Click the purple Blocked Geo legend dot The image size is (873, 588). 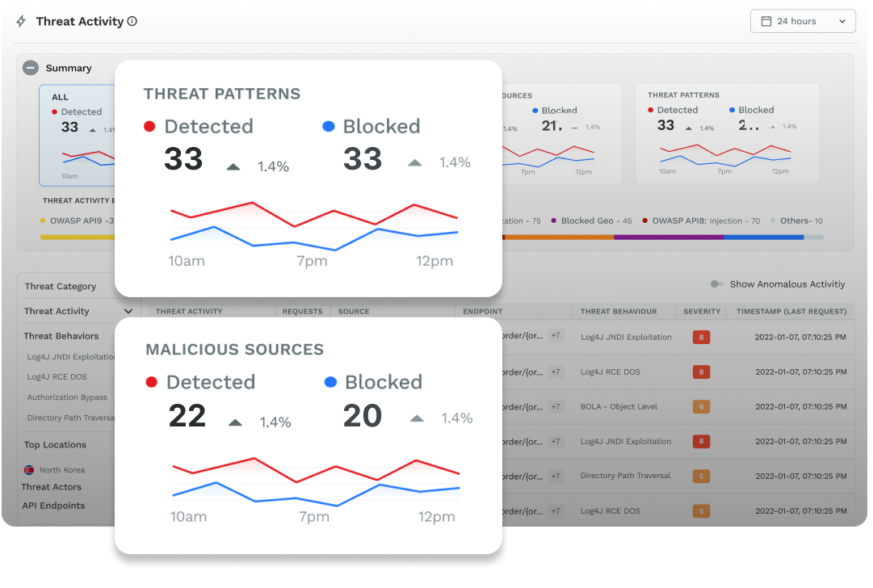[x=553, y=220]
